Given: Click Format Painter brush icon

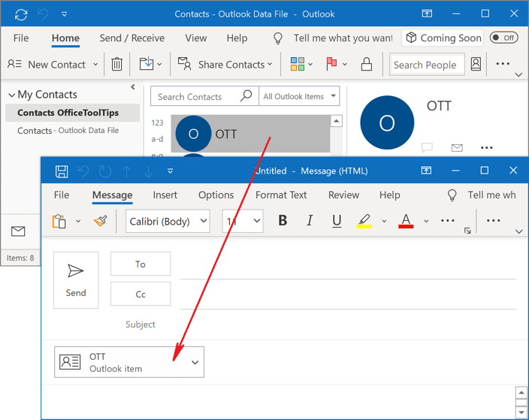Looking at the screenshot, I should click(x=100, y=221).
